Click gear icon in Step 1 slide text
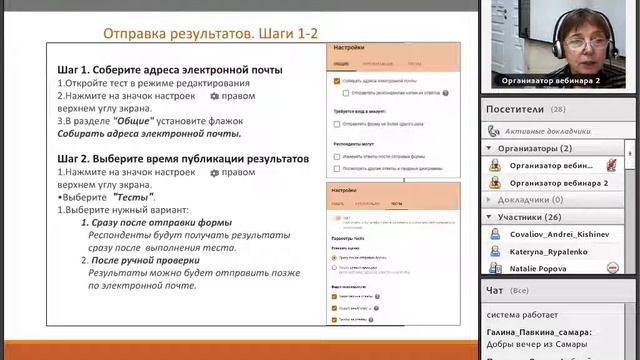 coord(214,96)
